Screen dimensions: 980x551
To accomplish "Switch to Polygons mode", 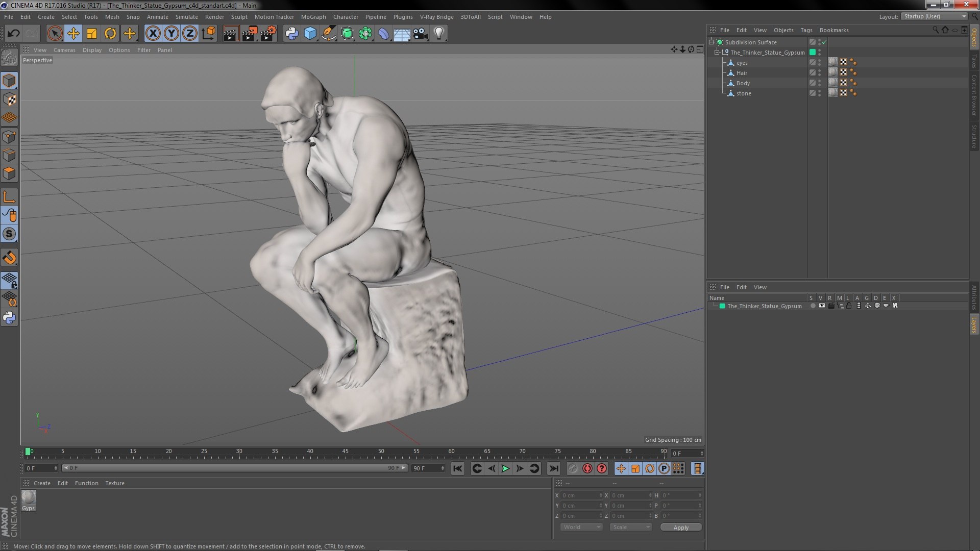I will 9,173.
